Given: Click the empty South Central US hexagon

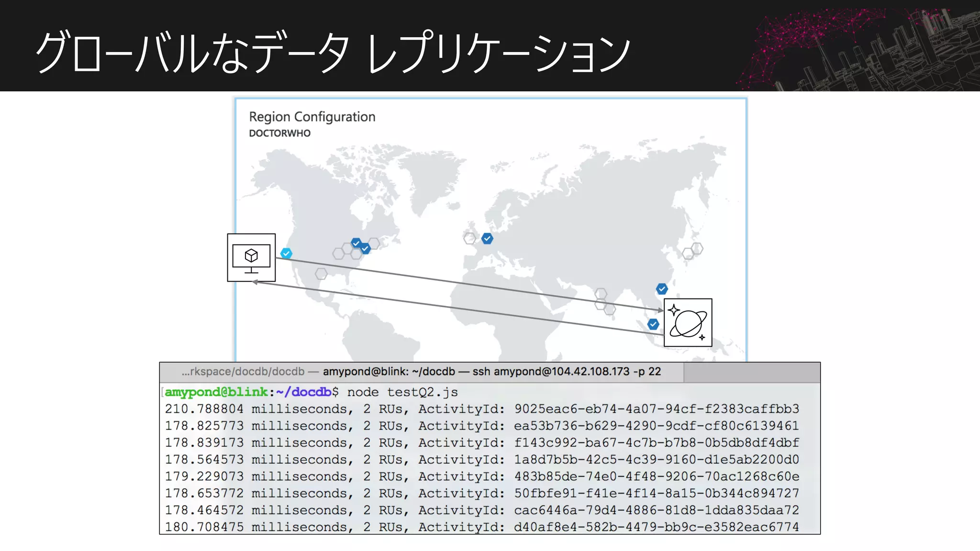Looking at the screenshot, I should [x=321, y=274].
